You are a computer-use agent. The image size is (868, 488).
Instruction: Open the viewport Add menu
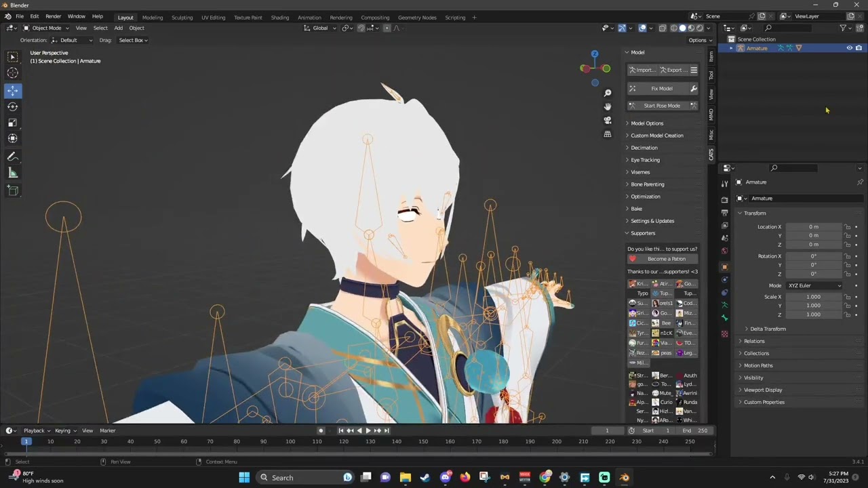click(118, 28)
